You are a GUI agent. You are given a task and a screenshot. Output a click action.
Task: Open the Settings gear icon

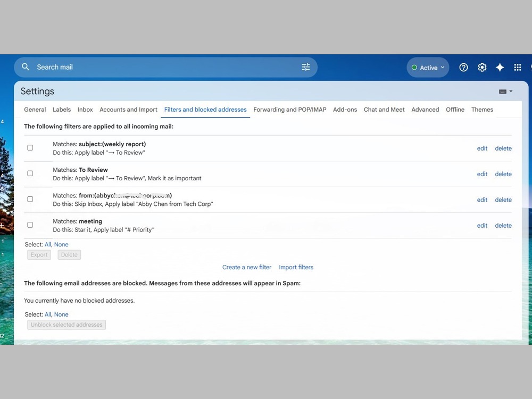(482, 68)
